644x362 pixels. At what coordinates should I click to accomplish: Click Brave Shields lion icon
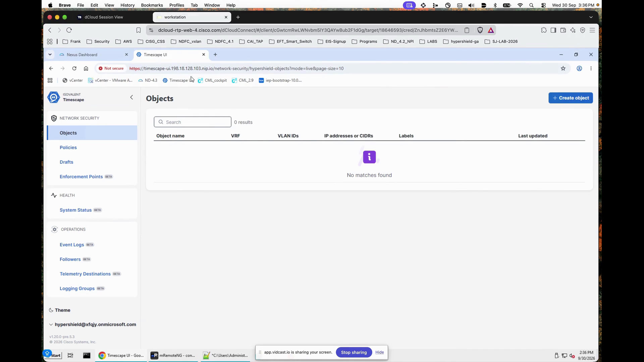pyautogui.click(x=480, y=30)
